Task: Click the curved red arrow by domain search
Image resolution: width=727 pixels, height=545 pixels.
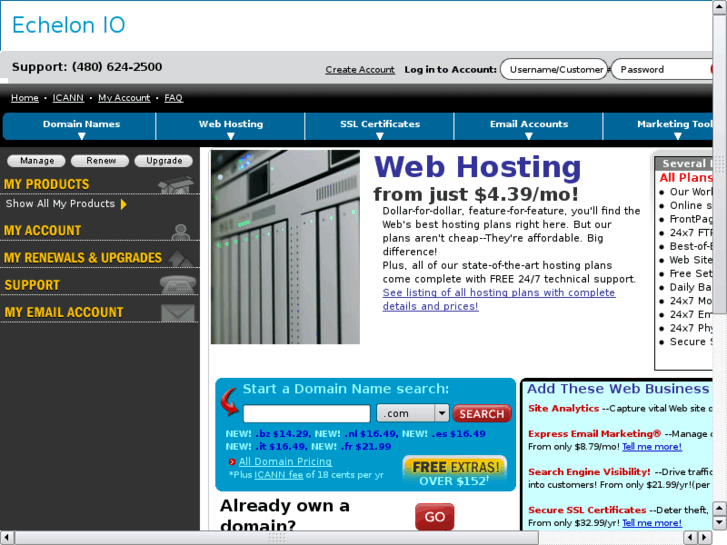Action: coord(230,401)
